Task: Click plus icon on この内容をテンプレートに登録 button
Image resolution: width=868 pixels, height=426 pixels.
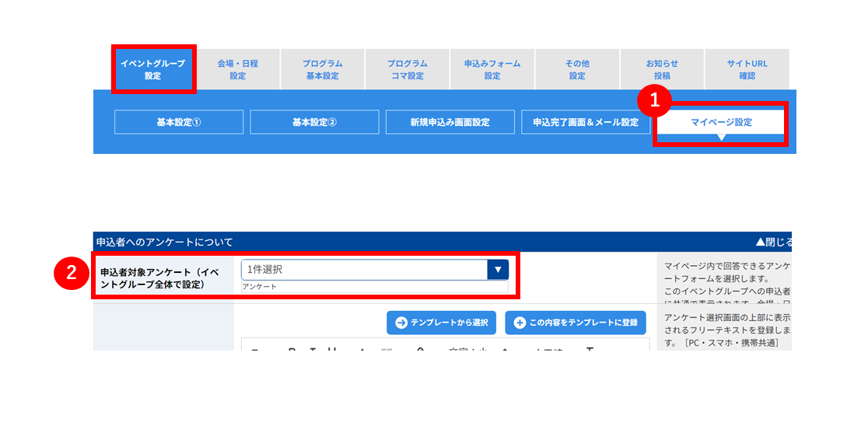Action: (520, 323)
